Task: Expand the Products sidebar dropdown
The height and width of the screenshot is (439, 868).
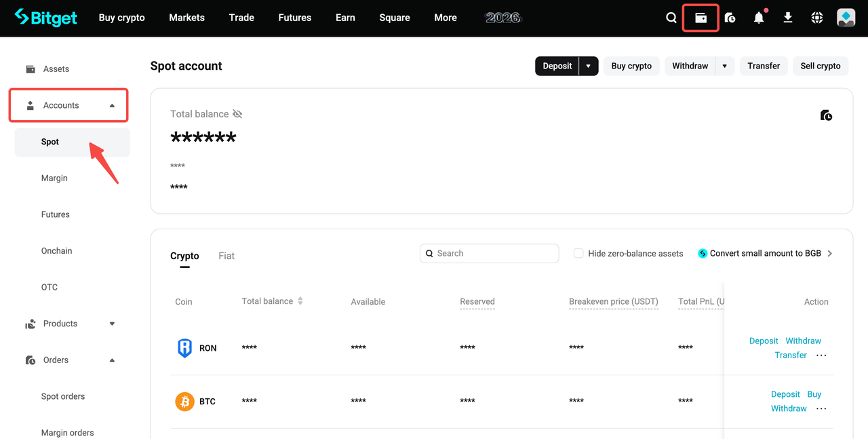Action: [112, 324]
